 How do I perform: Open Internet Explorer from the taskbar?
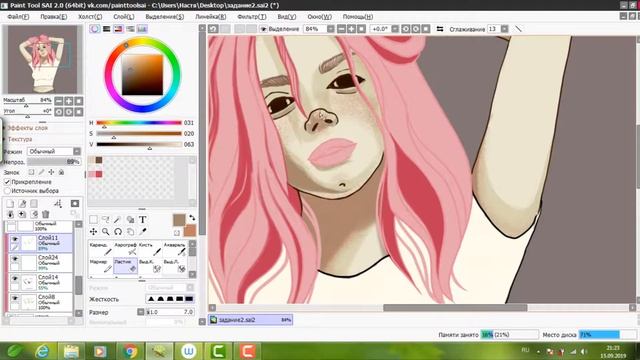pos(42,351)
